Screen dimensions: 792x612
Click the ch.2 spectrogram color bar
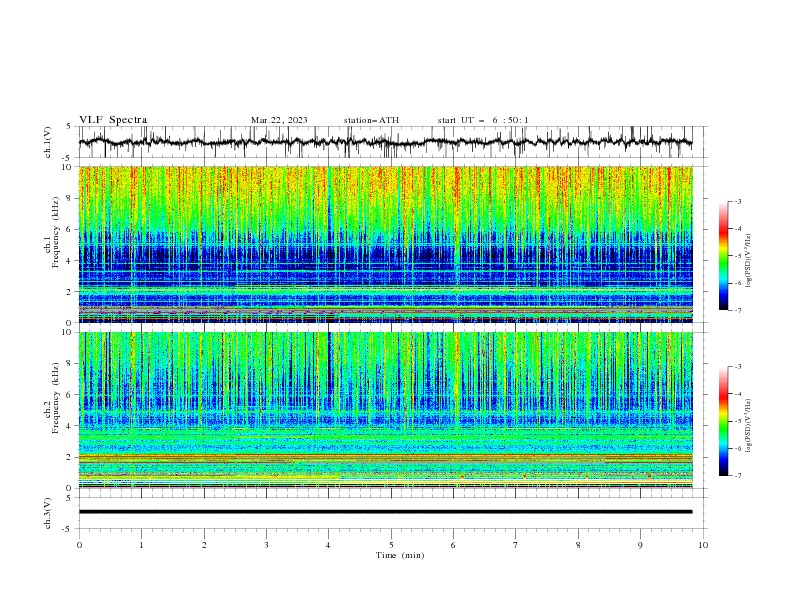pos(724,421)
